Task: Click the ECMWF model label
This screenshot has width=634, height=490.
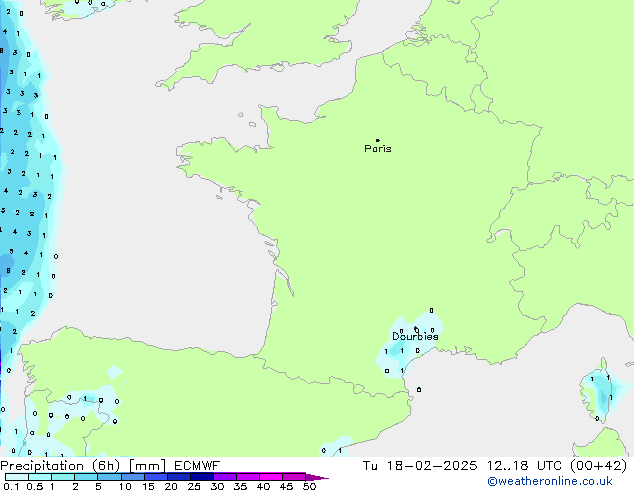Action: [197, 466]
